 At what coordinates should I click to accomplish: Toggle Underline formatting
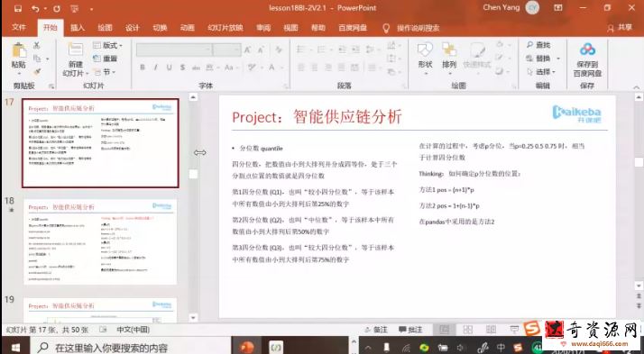point(169,68)
